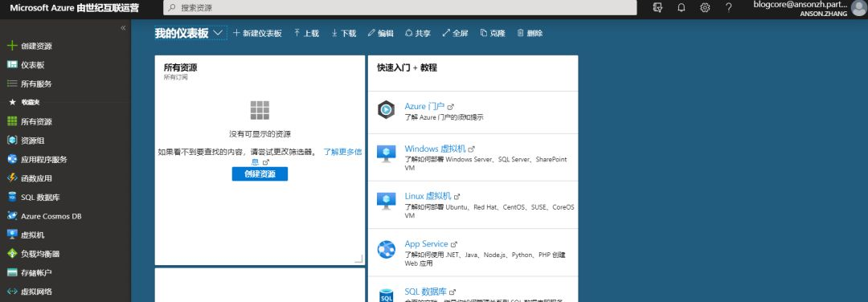Open 资源组 from the sidebar
Screen dimensions: 868x302
[x=33, y=141]
